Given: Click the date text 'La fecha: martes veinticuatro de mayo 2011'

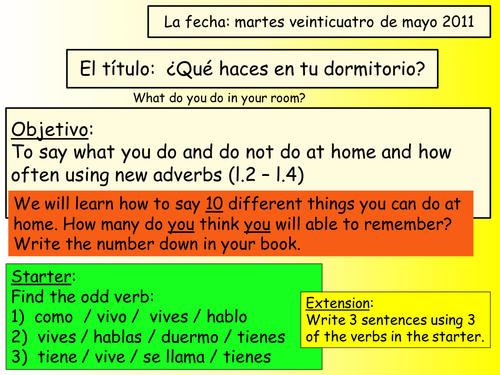Looking at the screenshot, I should [319, 22].
